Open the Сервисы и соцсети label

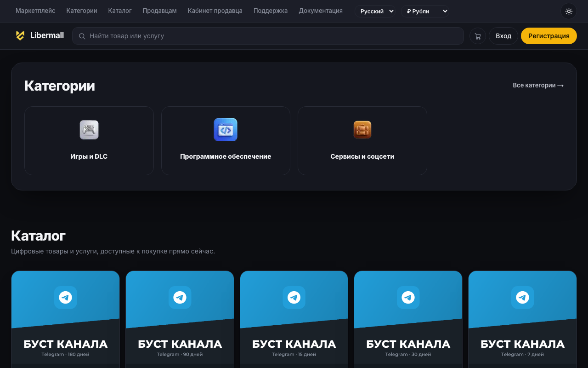[x=362, y=156]
